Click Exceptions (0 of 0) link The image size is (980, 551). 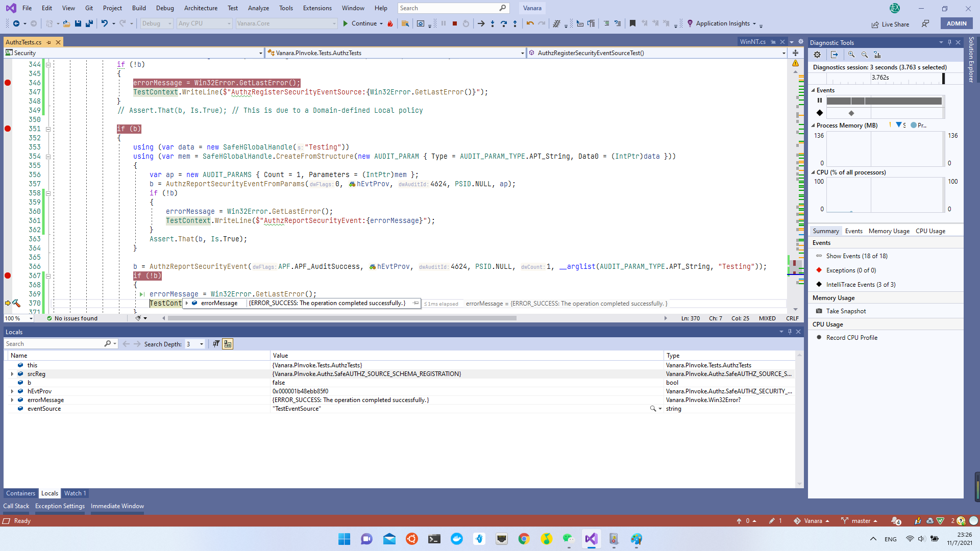(x=851, y=270)
